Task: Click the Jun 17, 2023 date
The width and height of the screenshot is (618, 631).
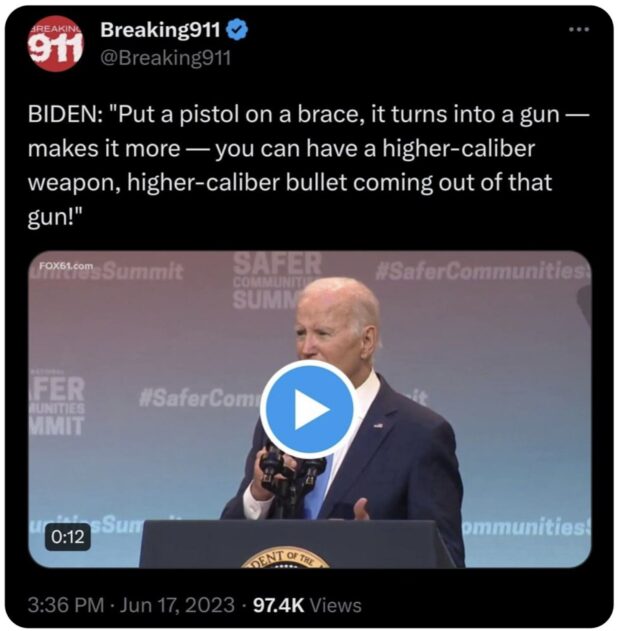Action: point(177,605)
